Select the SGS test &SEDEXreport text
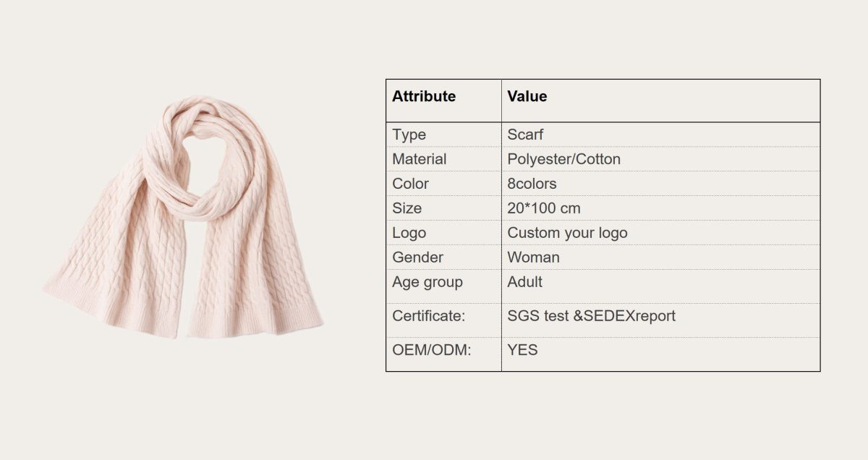 coord(591,316)
